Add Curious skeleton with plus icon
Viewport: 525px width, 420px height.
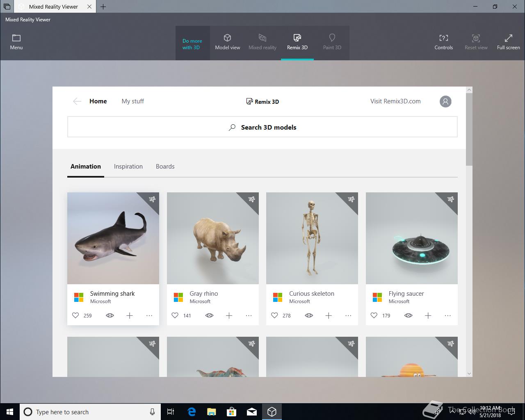click(x=329, y=315)
